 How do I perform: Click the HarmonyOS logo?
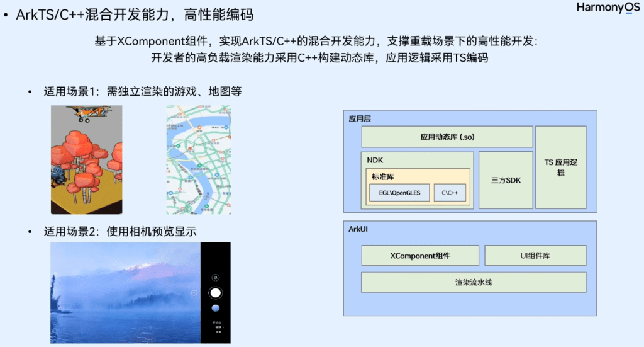click(x=608, y=8)
